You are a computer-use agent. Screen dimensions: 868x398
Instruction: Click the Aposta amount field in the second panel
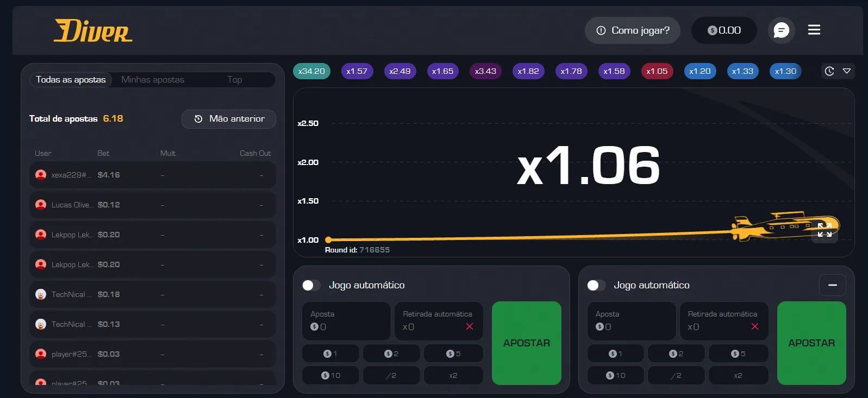pyautogui.click(x=632, y=321)
